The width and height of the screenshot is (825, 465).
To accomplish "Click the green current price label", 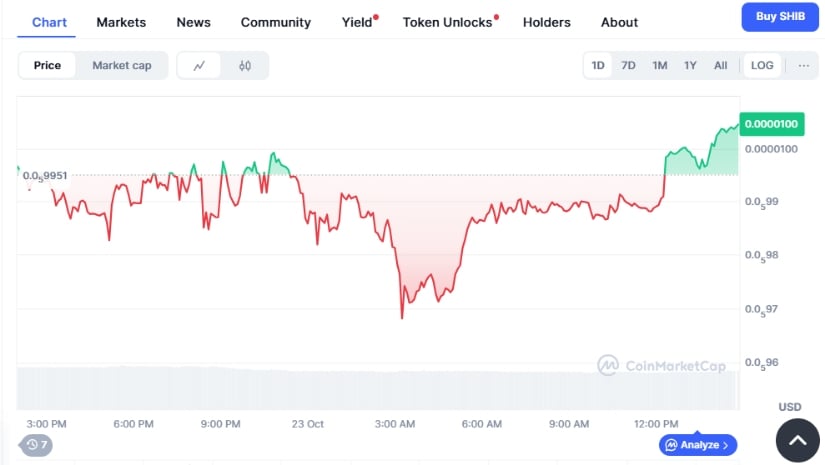I will 769,125.
